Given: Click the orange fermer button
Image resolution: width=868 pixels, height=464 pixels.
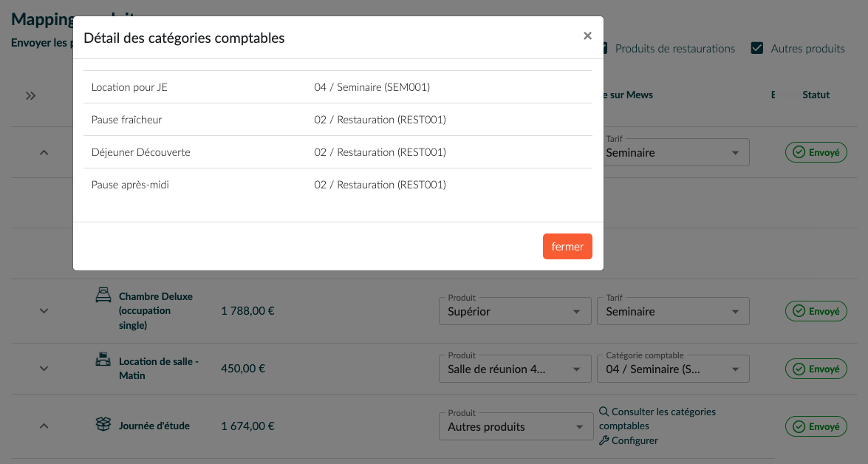Looking at the screenshot, I should click(567, 247).
